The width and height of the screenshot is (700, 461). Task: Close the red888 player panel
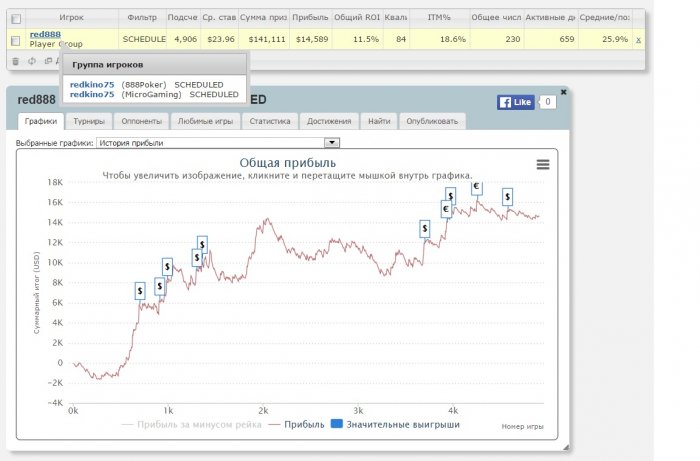[x=563, y=92]
